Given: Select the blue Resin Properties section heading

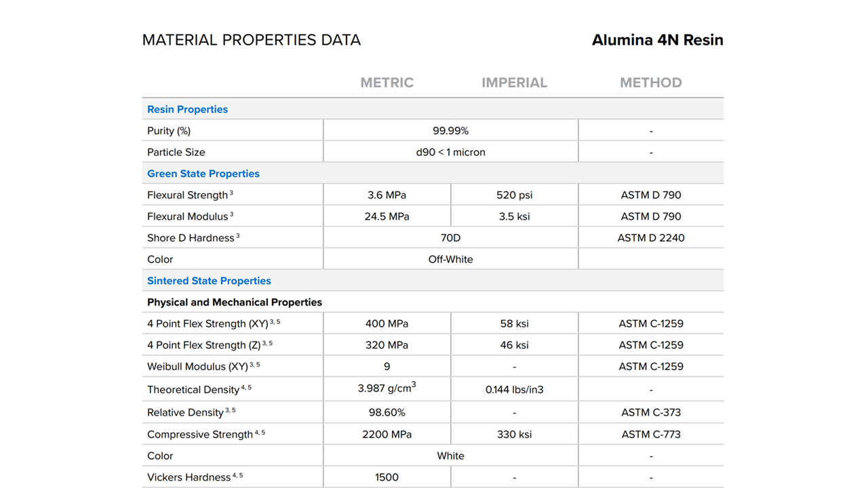Looking at the screenshot, I should point(187,109).
